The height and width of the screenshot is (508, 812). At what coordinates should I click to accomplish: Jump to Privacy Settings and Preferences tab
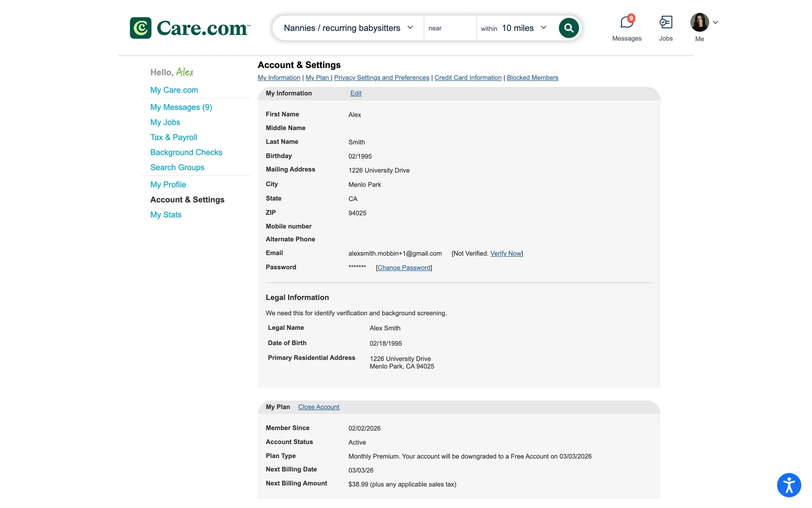pyautogui.click(x=381, y=78)
